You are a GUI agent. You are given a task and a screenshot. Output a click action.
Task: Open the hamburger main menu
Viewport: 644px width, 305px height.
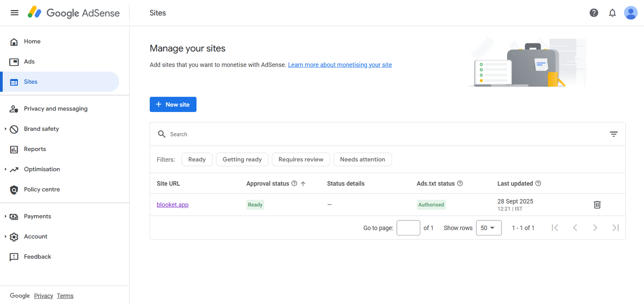point(14,13)
